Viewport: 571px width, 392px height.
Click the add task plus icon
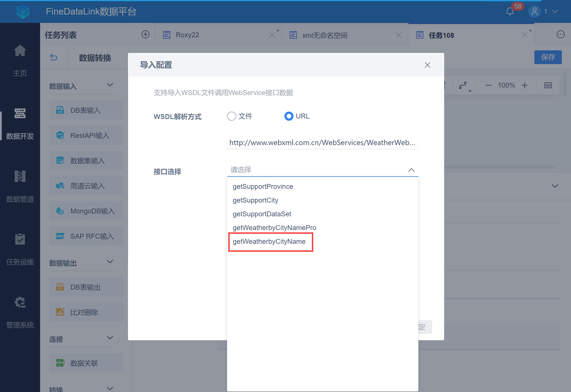pyautogui.click(x=145, y=35)
